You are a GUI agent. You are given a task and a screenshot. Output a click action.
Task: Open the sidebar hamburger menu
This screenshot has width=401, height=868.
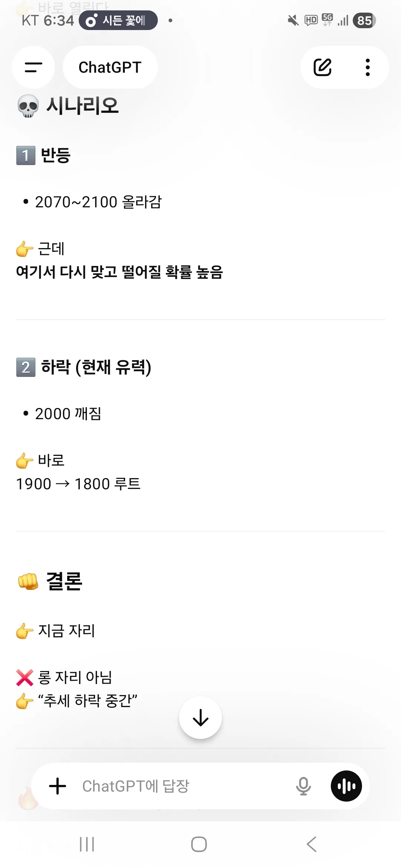(x=33, y=67)
